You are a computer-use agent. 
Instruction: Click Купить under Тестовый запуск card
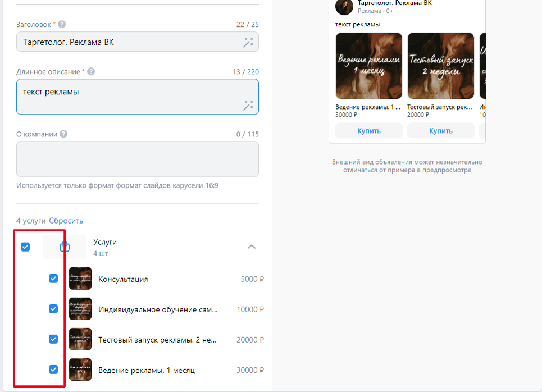441,131
